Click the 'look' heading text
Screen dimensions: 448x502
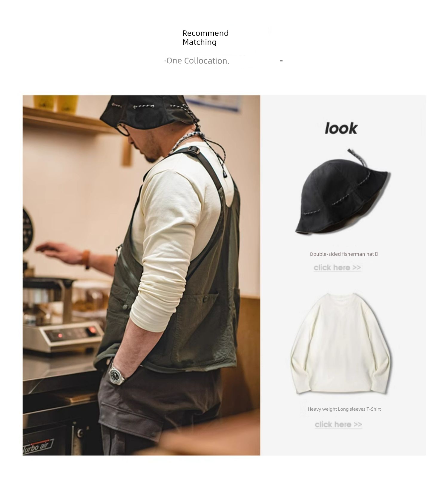pos(341,128)
